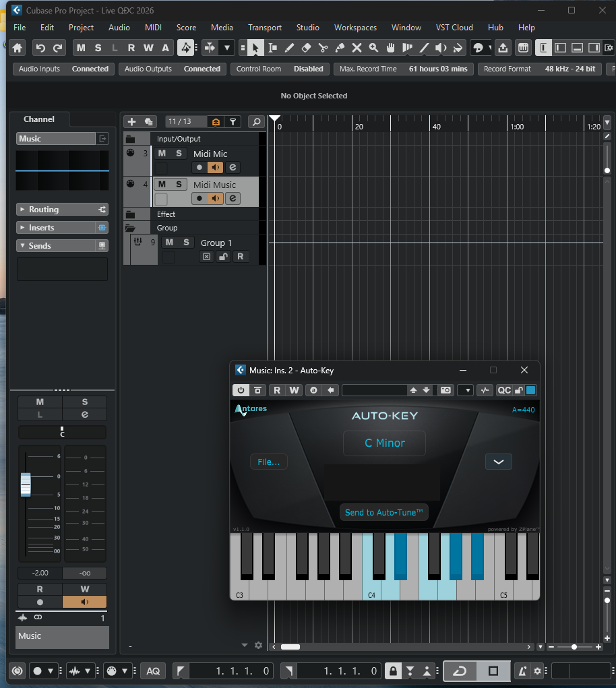Open the find tracks search icon
The height and width of the screenshot is (688, 616).
pos(256,121)
